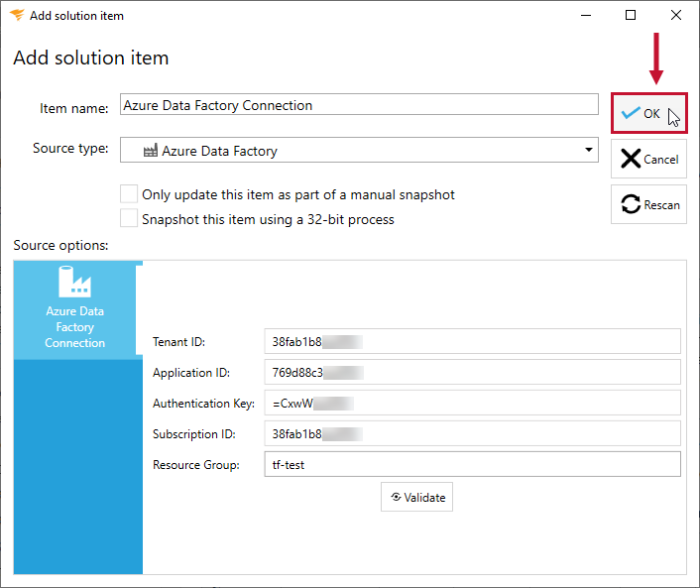The height and width of the screenshot is (588, 700).
Task: Click the Tenant ID input field
Action: [472, 341]
